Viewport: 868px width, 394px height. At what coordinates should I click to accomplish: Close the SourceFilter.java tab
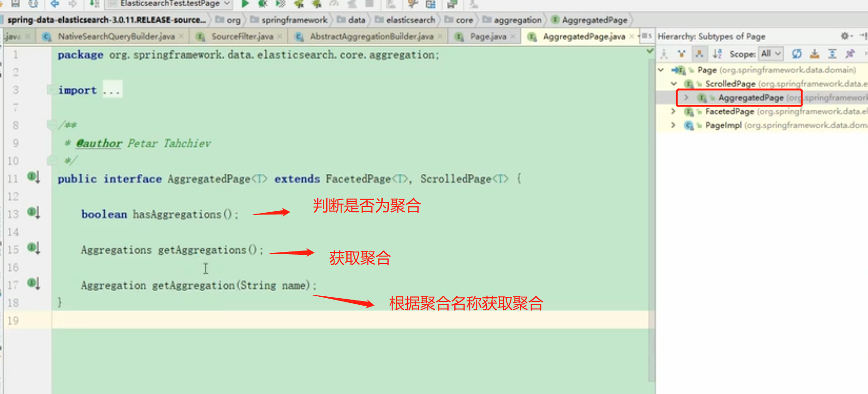tap(280, 36)
